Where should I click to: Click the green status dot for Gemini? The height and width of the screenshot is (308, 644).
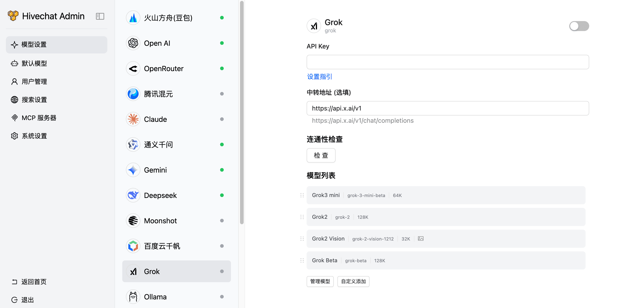tap(222, 170)
